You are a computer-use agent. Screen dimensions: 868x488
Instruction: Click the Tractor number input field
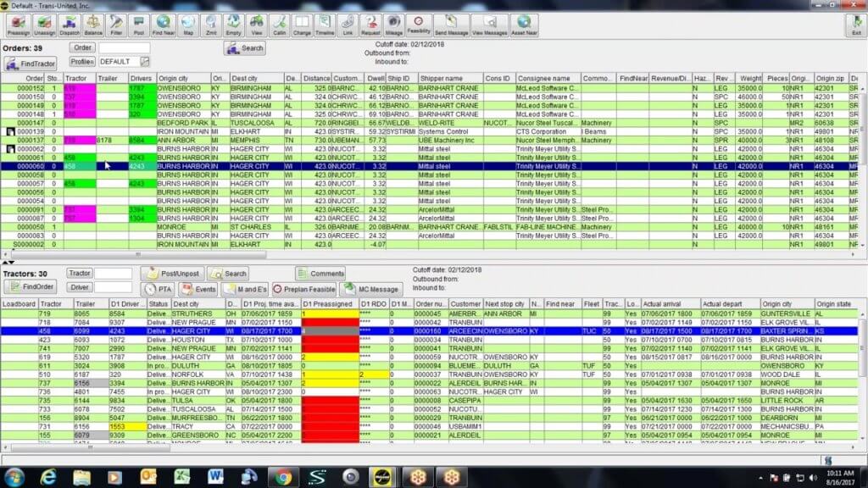click(x=114, y=274)
